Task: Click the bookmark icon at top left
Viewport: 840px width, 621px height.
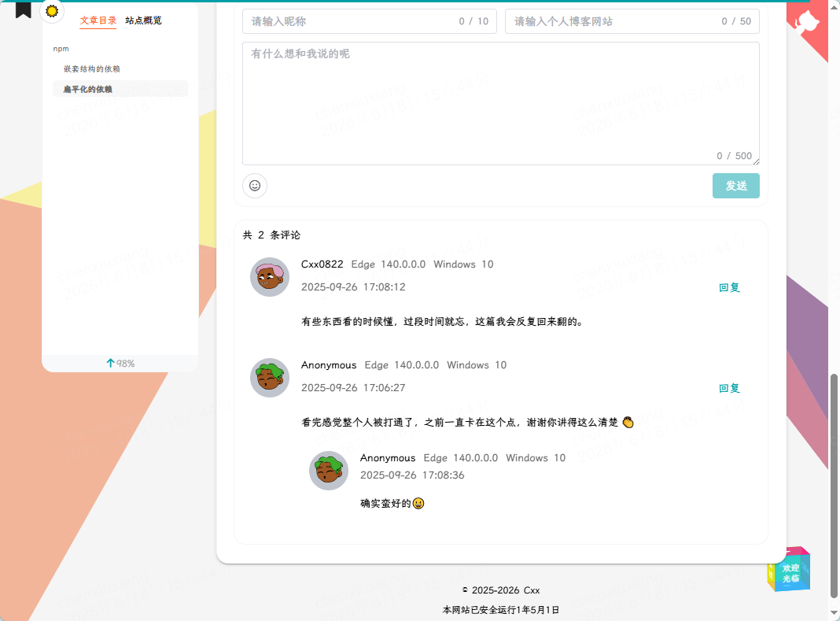Action: coord(23,9)
